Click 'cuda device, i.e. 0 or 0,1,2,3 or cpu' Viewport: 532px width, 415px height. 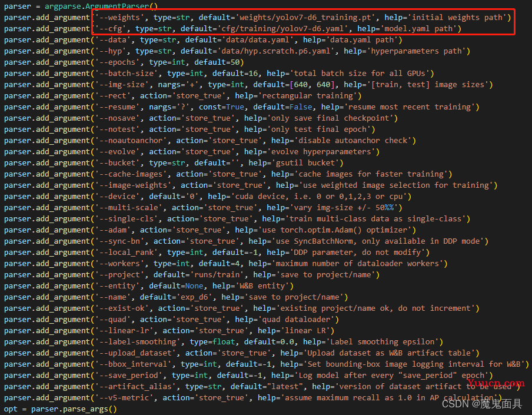tap(319, 197)
